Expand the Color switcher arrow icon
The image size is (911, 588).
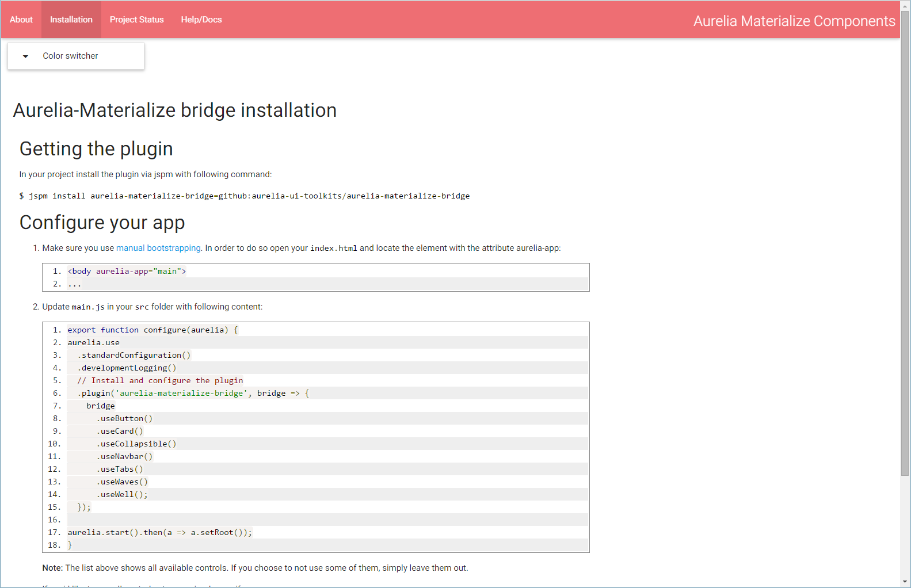coord(25,56)
